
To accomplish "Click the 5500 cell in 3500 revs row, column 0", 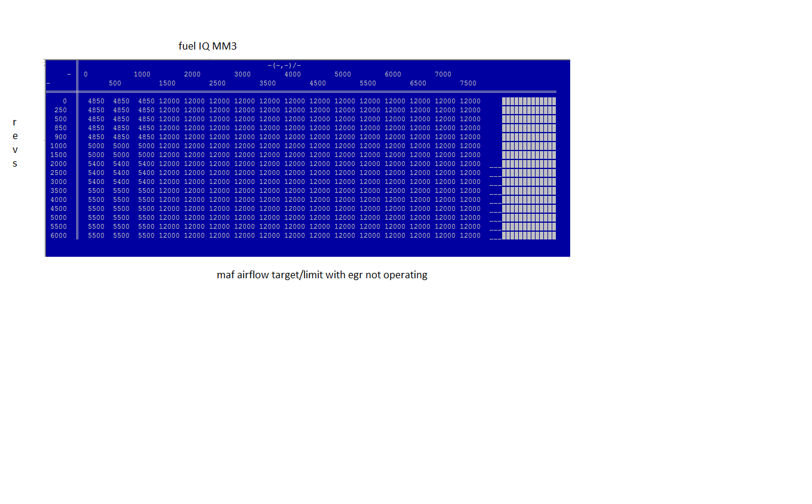I will (x=96, y=191).
